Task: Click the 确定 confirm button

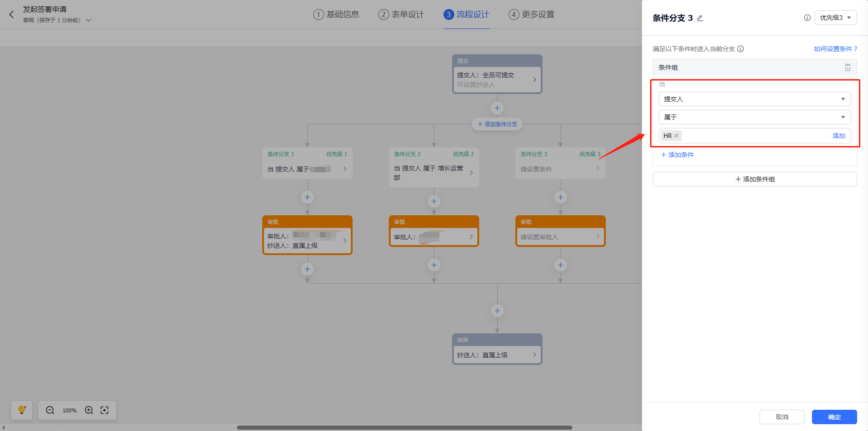Action: [834, 417]
